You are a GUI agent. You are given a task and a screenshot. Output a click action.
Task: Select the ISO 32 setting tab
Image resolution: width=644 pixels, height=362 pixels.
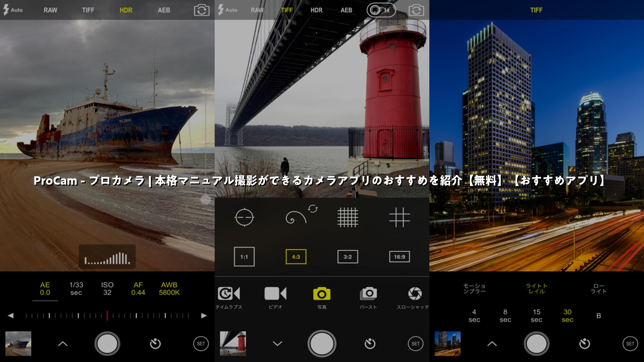click(x=107, y=289)
